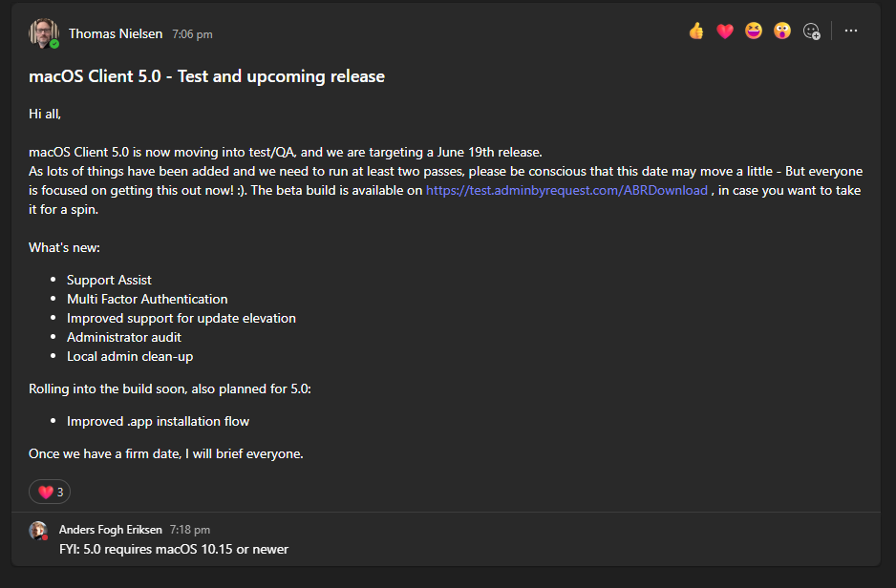Screen dimensions: 896x588
Task: Click the reply about macOS 10.15 requirement
Action: coord(174,549)
